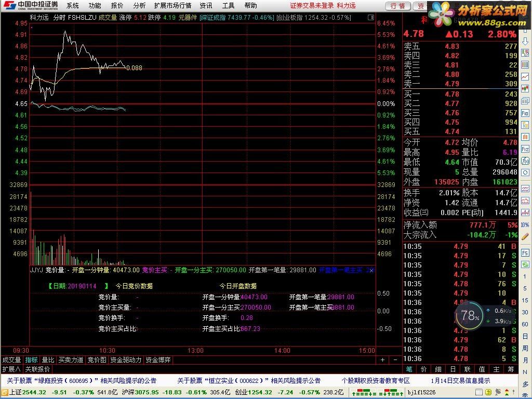Open the 扩展市场行情 menu

[172, 5]
